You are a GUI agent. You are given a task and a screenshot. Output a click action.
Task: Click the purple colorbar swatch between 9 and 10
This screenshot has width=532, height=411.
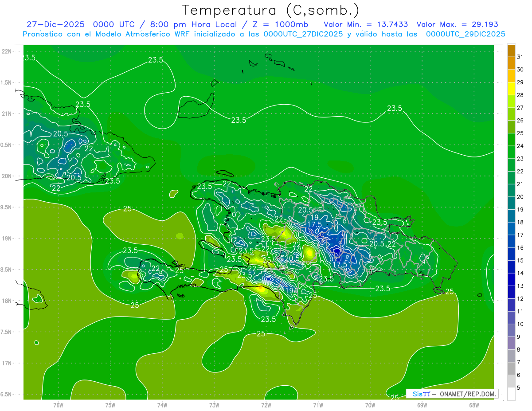(511, 331)
